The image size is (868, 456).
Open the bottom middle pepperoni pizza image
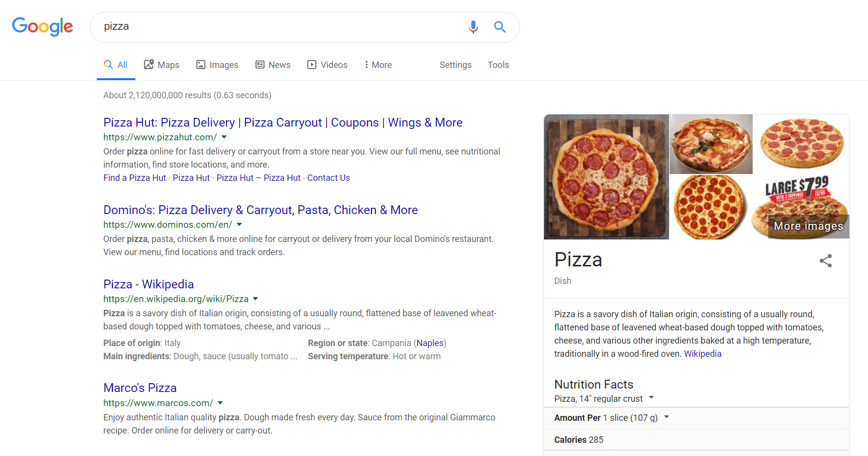point(711,207)
